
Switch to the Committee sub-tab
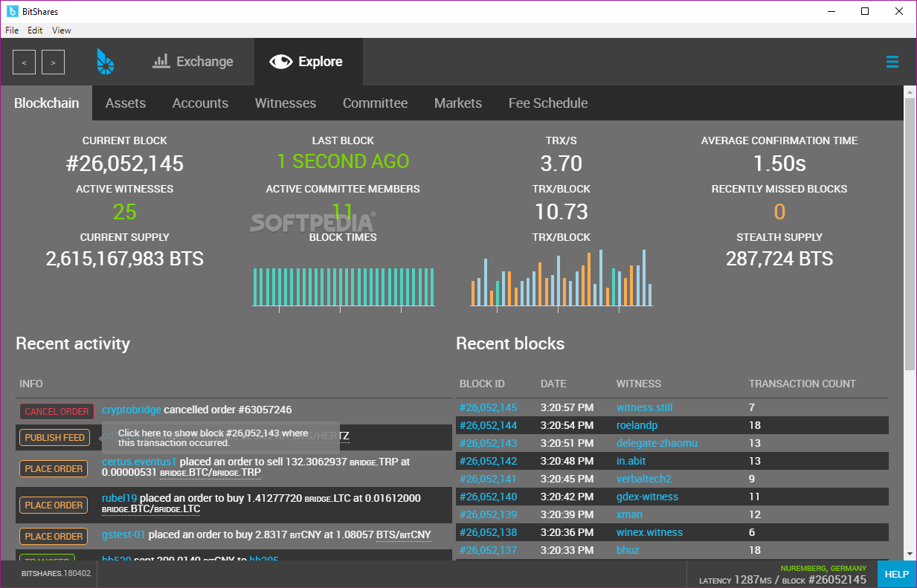375,103
